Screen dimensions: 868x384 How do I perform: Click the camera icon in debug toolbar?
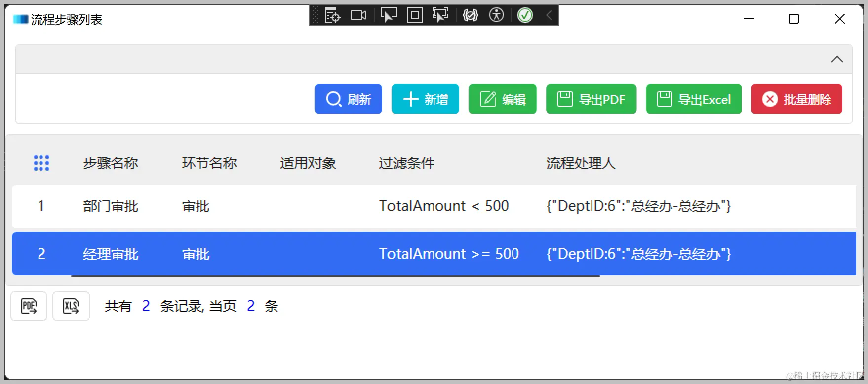coord(358,15)
